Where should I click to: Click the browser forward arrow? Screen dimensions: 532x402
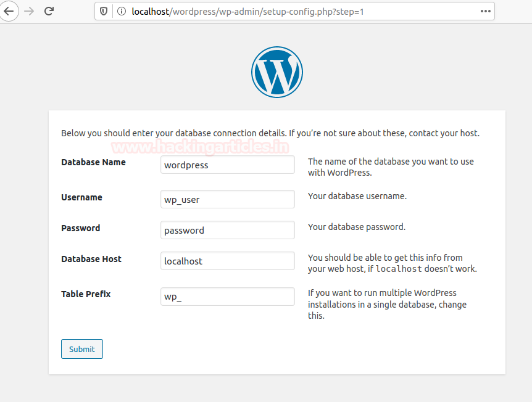29,11
